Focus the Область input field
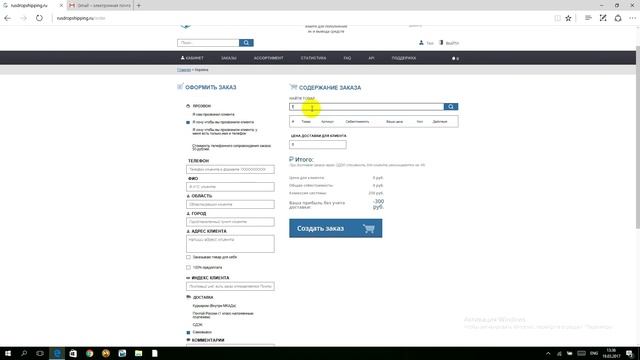Image resolution: width=640 pixels, height=360 pixels. pos(230,204)
